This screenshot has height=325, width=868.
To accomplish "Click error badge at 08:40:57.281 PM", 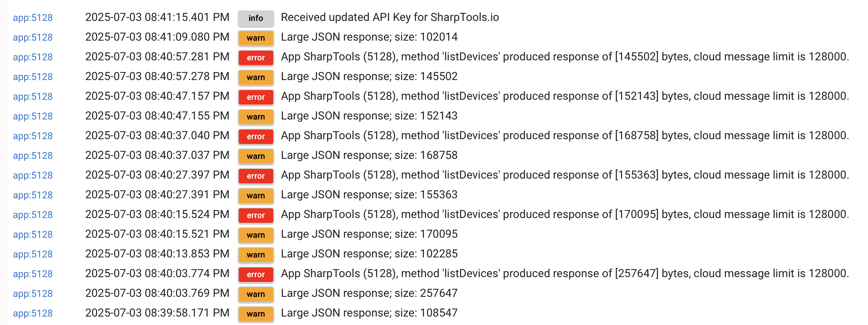I will 256,58.
